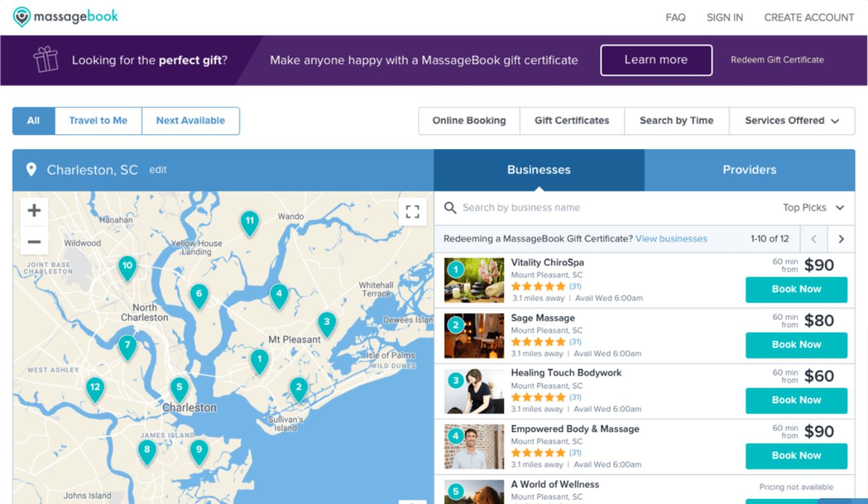
Task: Zoom in on the map
Action: point(34,211)
